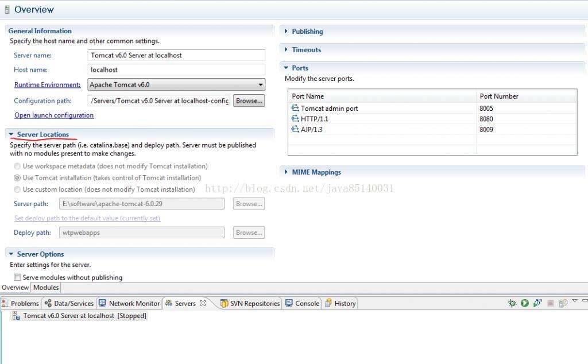Select Use Tomcat installation radio button

[17, 177]
